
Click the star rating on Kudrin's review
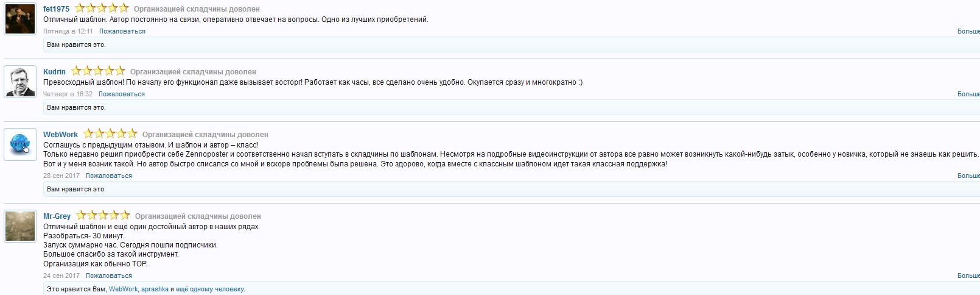[x=98, y=71]
